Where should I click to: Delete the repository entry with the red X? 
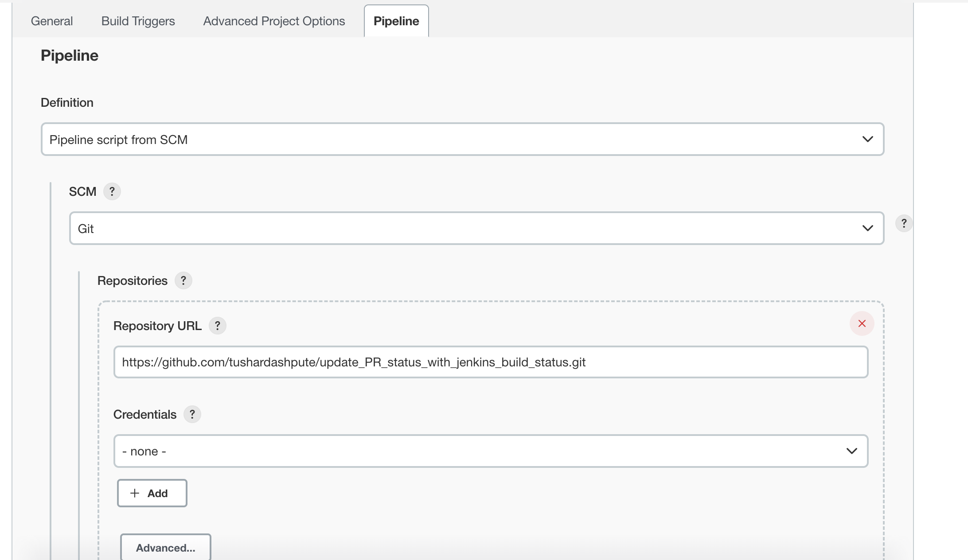(x=862, y=323)
